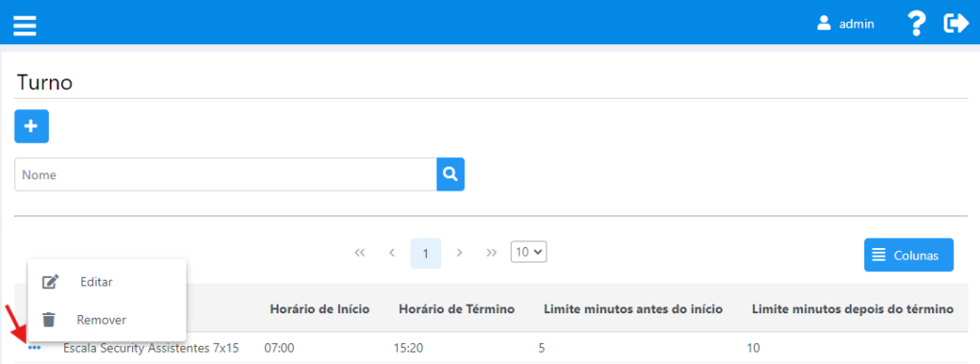Click the admin user profile icon
The height and width of the screenshot is (364, 980).
(x=824, y=24)
